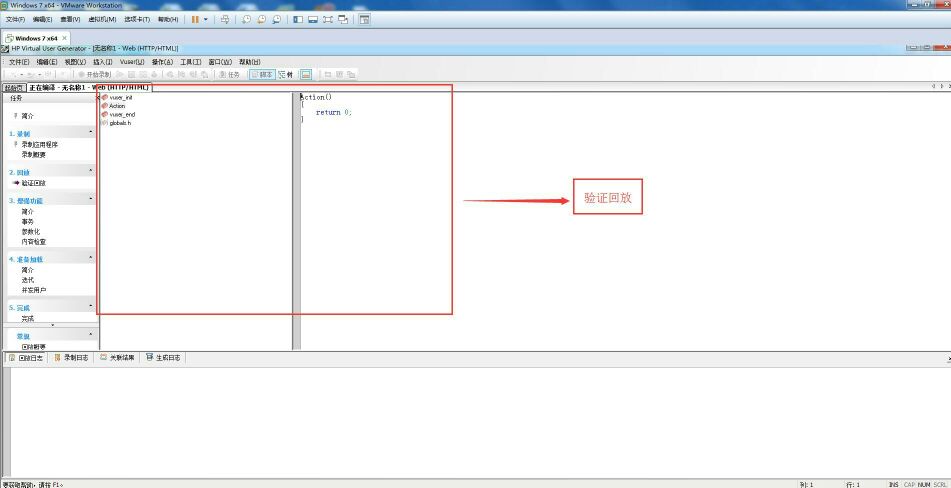The width and height of the screenshot is (951, 488).
Task: Open the globals.h file in tree
Action: pyautogui.click(x=119, y=123)
